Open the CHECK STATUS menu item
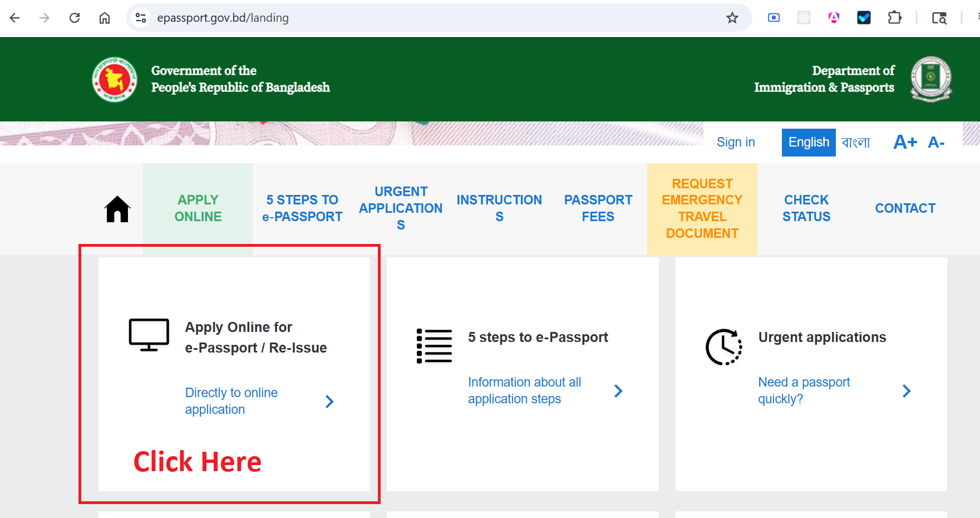This screenshot has height=518, width=980. tap(806, 208)
